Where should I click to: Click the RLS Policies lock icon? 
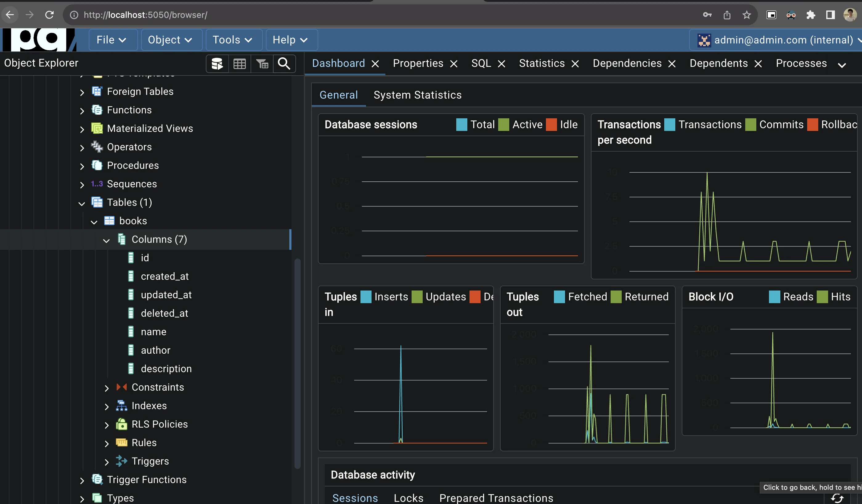(x=122, y=424)
